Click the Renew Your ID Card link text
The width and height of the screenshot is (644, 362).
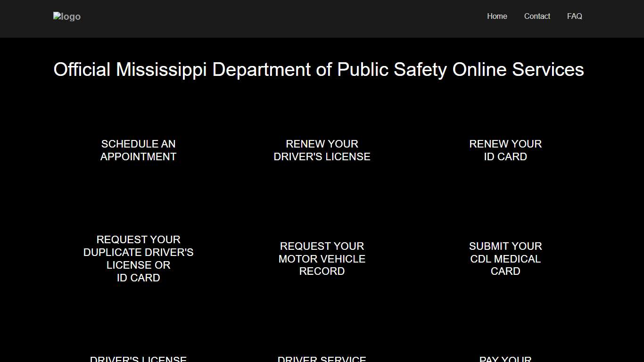[x=505, y=150]
